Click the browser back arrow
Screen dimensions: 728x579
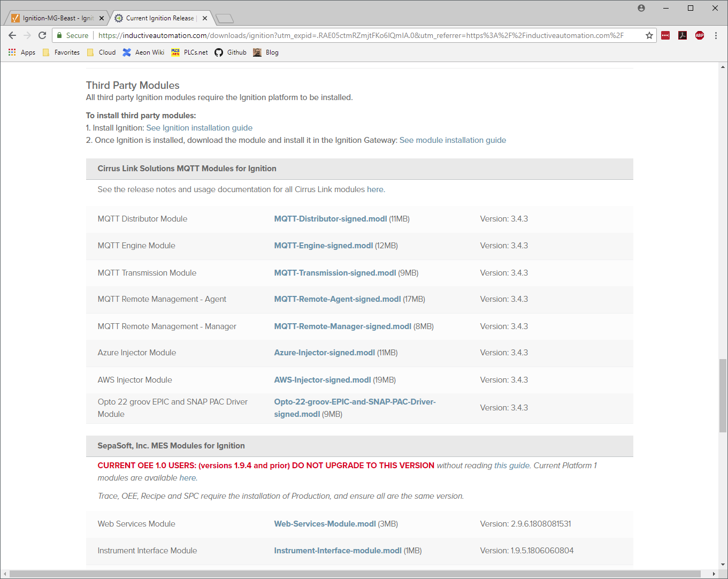tap(12, 35)
